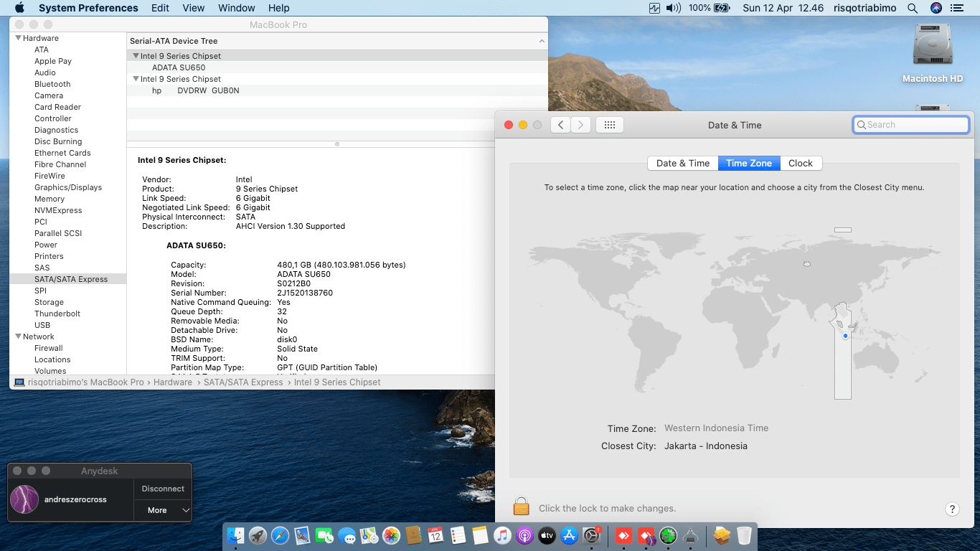
Task: Activate Siri from the menu bar
Action: (936, 8)
